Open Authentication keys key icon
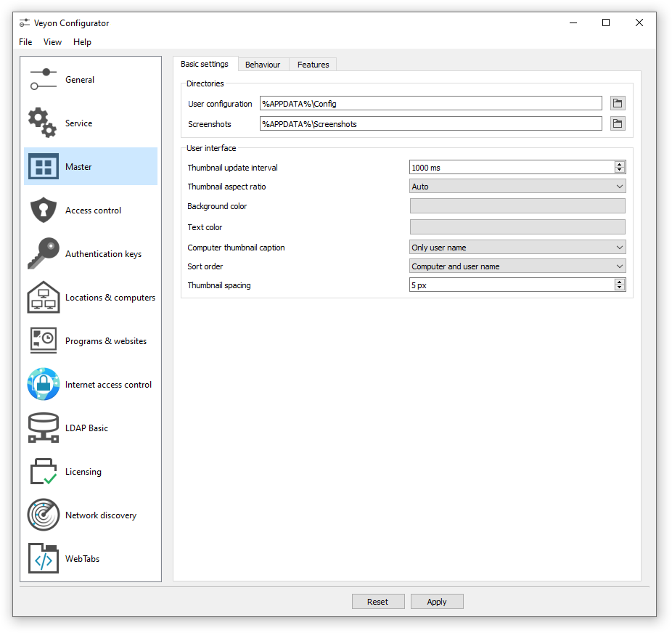This screenshot has width=672, height=633. (x=43, y=254)
